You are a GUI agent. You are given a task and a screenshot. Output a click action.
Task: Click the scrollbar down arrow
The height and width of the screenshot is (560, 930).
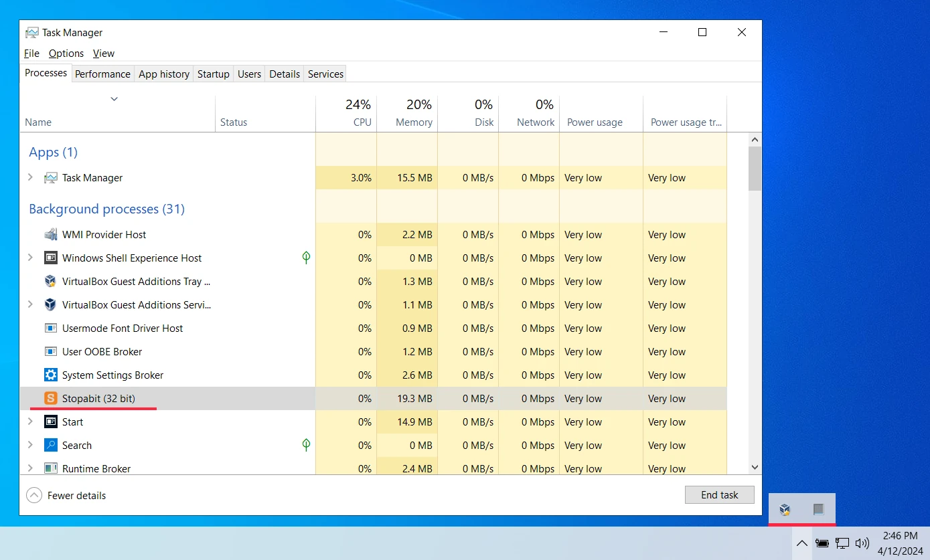[x=755, y=468]
